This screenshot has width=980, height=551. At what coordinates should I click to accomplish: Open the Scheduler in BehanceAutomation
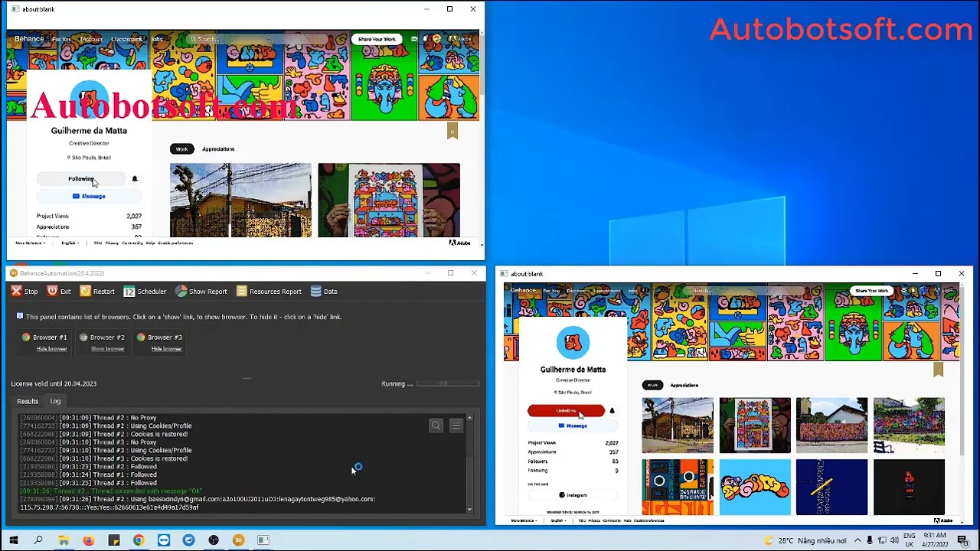145,292
